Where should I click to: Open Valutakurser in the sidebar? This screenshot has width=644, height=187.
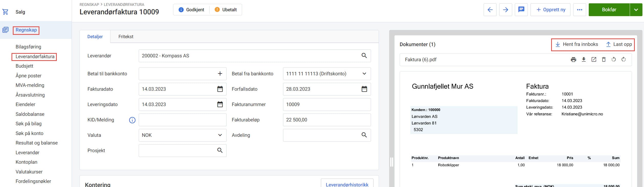29,172
